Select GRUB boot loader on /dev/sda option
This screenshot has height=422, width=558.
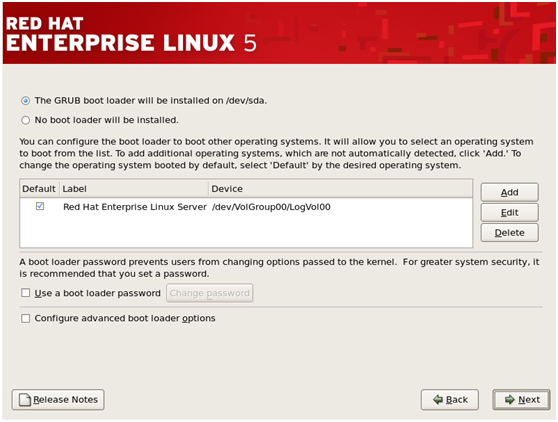point(26,101)
